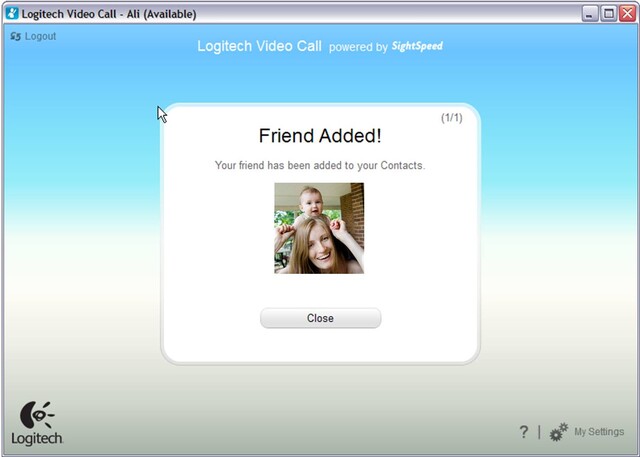The height and width of the screenshot is (457, 640).
Task: Close the Logitech Video Call window
Action: click(x=627, y=14)
